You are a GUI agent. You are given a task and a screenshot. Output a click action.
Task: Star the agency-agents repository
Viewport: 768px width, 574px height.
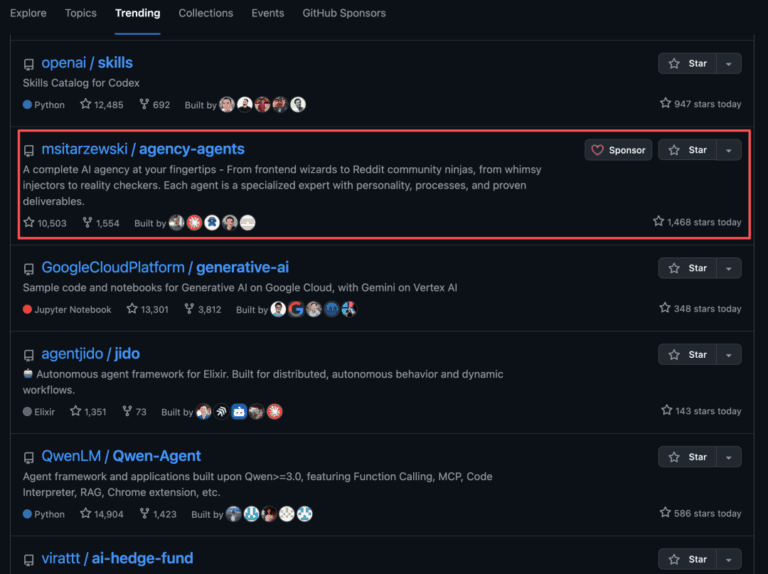click(688, 150)
